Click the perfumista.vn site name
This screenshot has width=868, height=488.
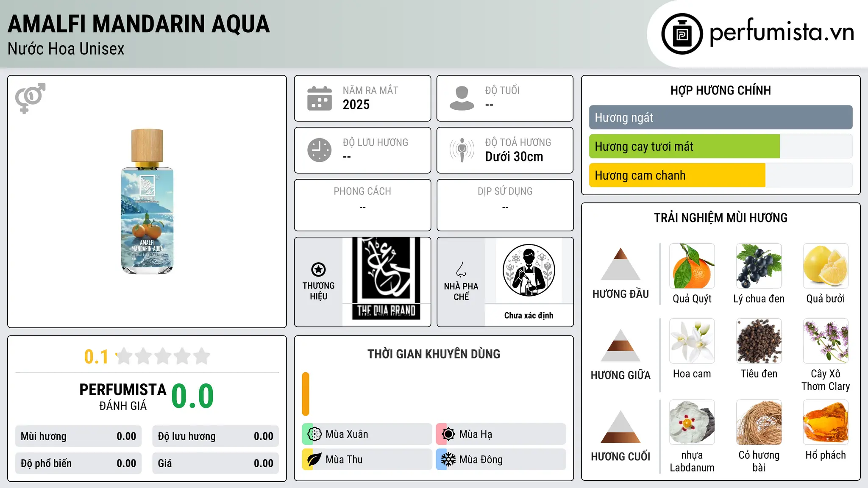(782, 33)
